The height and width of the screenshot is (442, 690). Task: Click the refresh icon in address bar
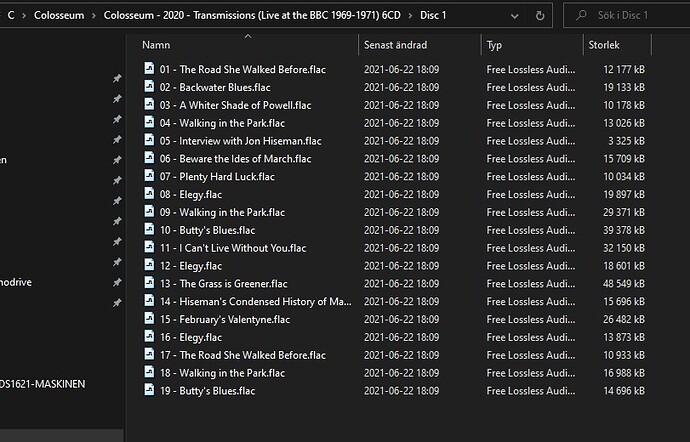click(x=540, y=16)
